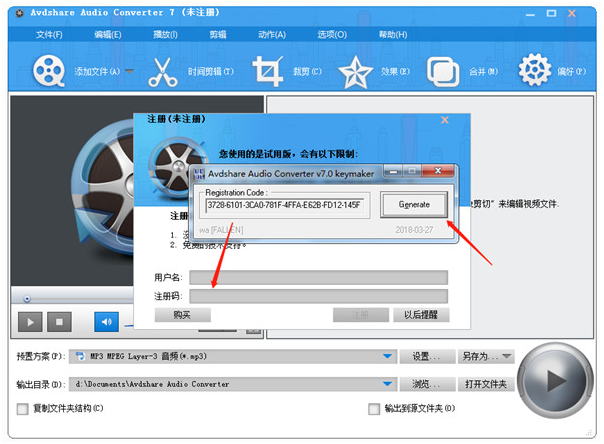604x444 pixels.
Task: Click the large round convert start button
Action: coord(555,380)
